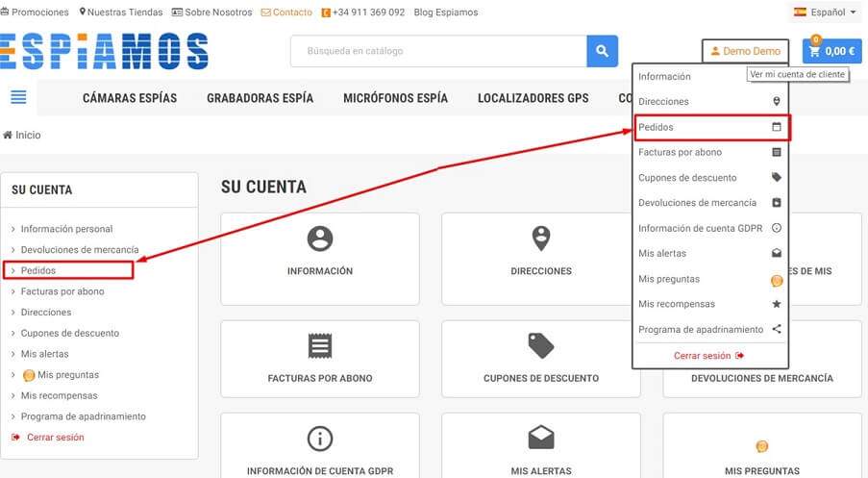
Task: Open Localizadores GPS category menu
Action: [533, 98]
